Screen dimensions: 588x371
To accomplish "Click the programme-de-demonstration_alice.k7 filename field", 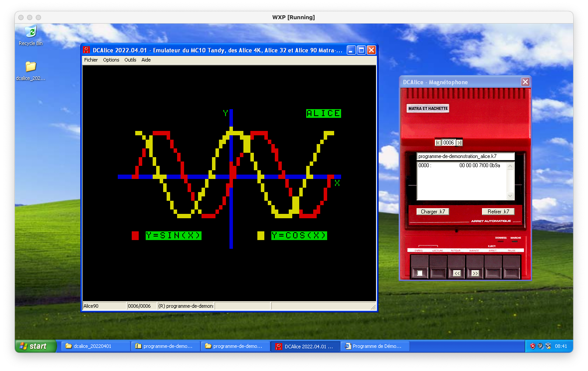I will pos(465,156).
